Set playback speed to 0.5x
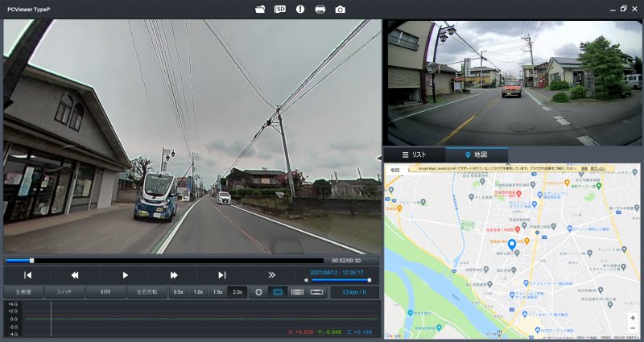This screenshot has width=644, height=342. (178, 292)
